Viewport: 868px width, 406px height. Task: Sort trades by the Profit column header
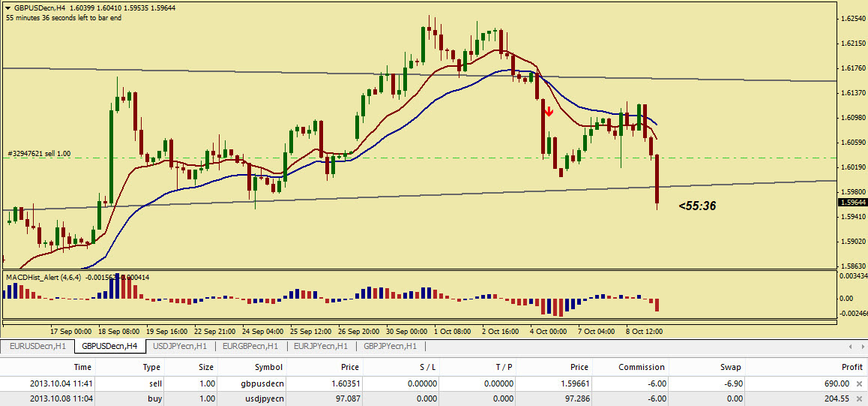(x=852, y=367)
